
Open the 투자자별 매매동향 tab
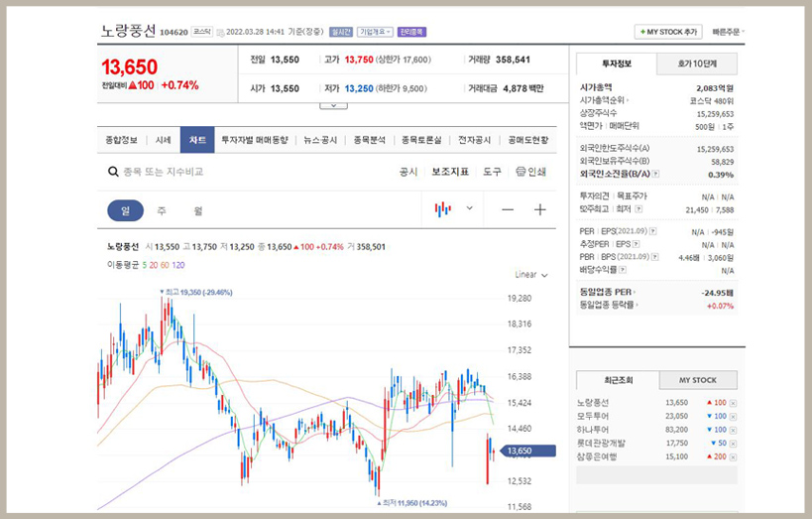[x=254, y=140]
